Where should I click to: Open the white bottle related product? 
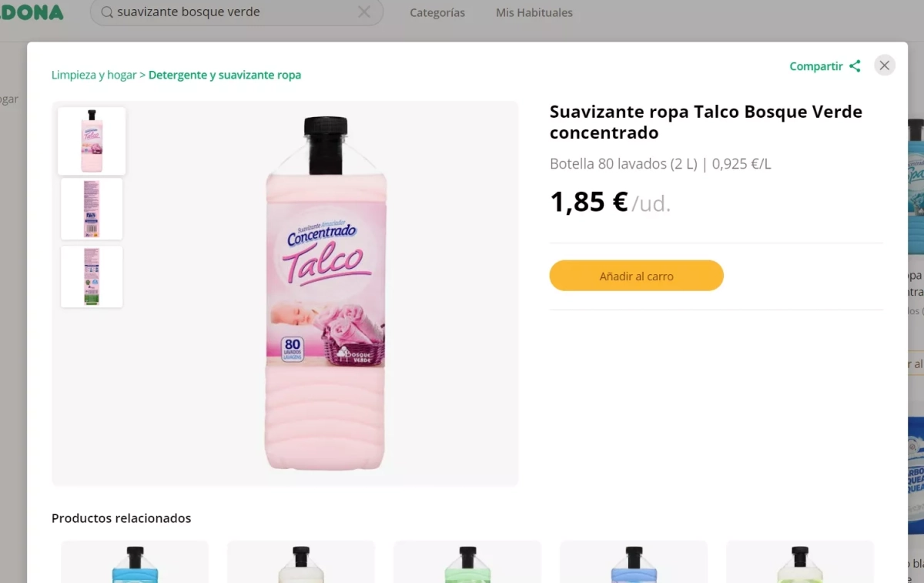[301, 562]
